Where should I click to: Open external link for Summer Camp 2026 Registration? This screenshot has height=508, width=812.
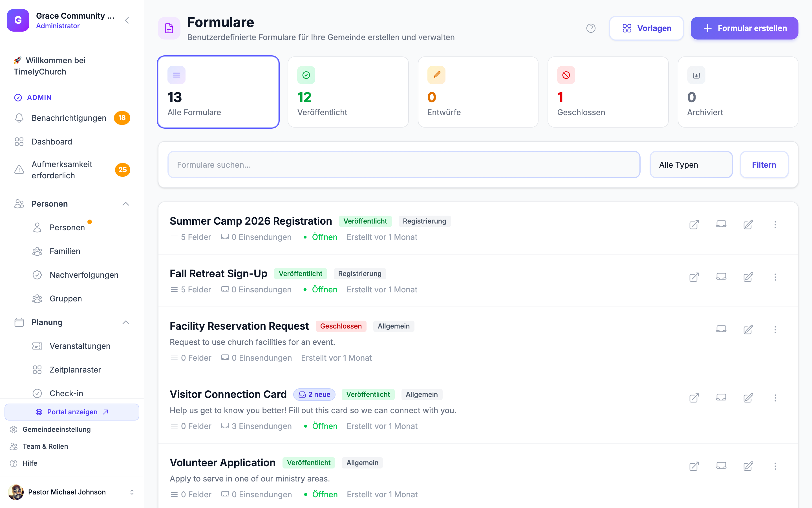(x=694, y=224)
